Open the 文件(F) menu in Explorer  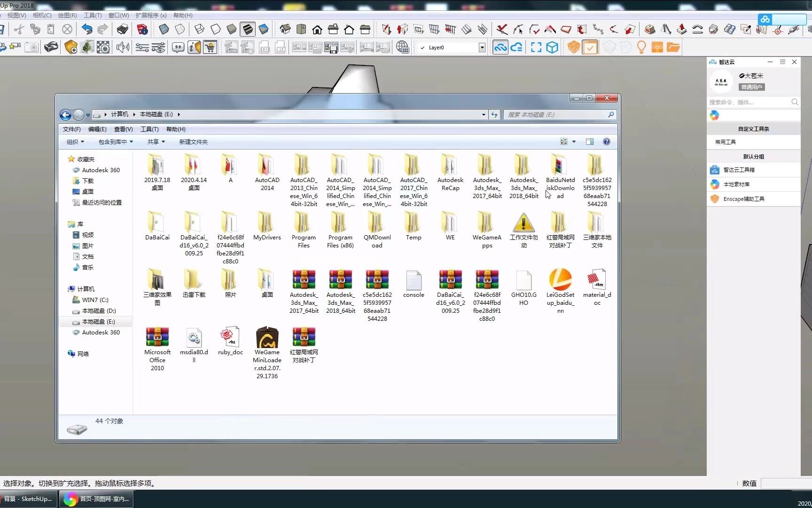(72, 129)
